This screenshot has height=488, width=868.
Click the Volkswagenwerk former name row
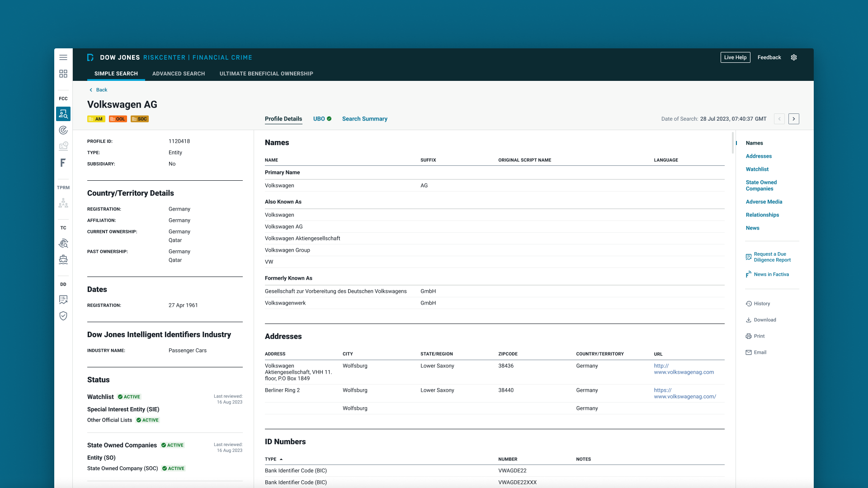pos(495,303)
